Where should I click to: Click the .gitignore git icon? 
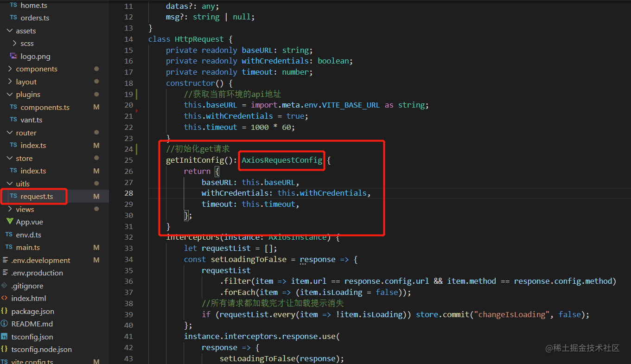click(x=5, y=286)
